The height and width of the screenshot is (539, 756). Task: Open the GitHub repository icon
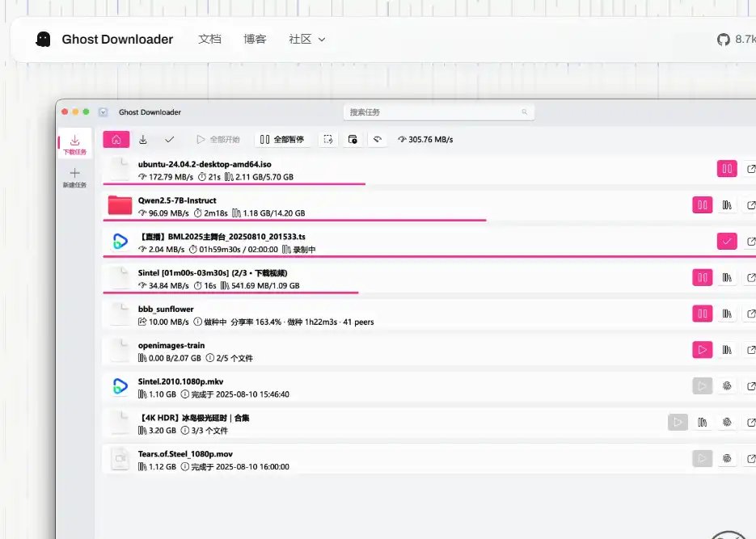pos(723,40)
